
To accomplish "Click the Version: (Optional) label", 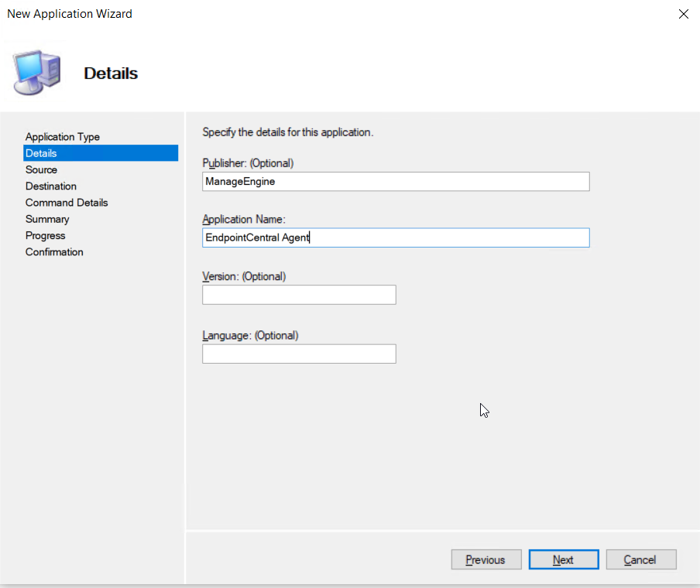I will tap(244, 277).
